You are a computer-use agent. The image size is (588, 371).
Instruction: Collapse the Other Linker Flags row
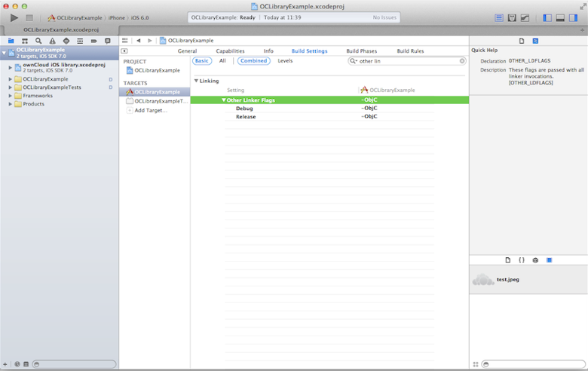224,100
